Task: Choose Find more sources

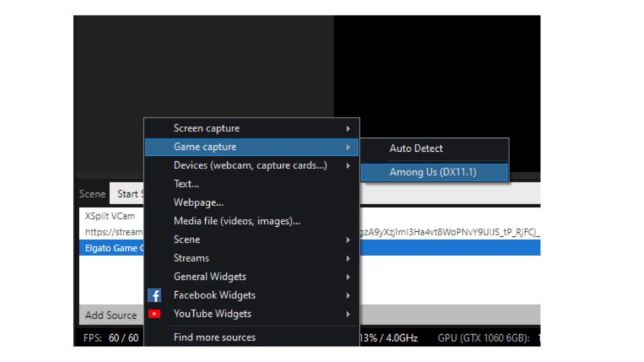Action: click(252, 337)
